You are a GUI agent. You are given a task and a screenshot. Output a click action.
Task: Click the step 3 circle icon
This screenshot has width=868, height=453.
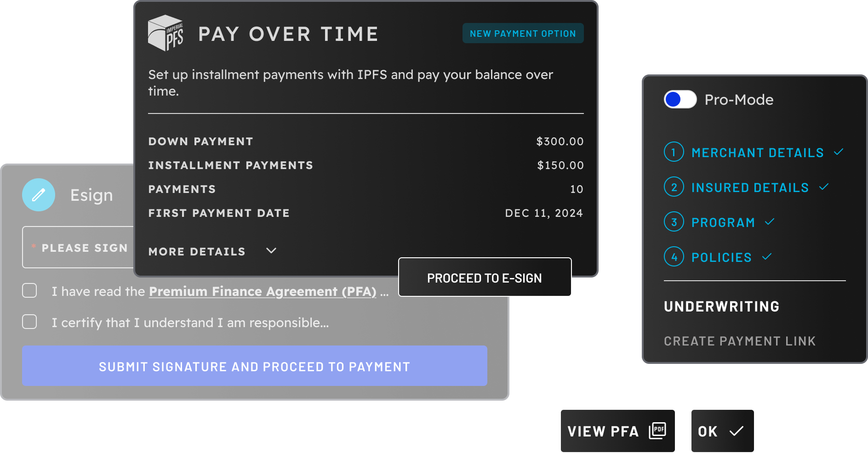click(674, 222)
